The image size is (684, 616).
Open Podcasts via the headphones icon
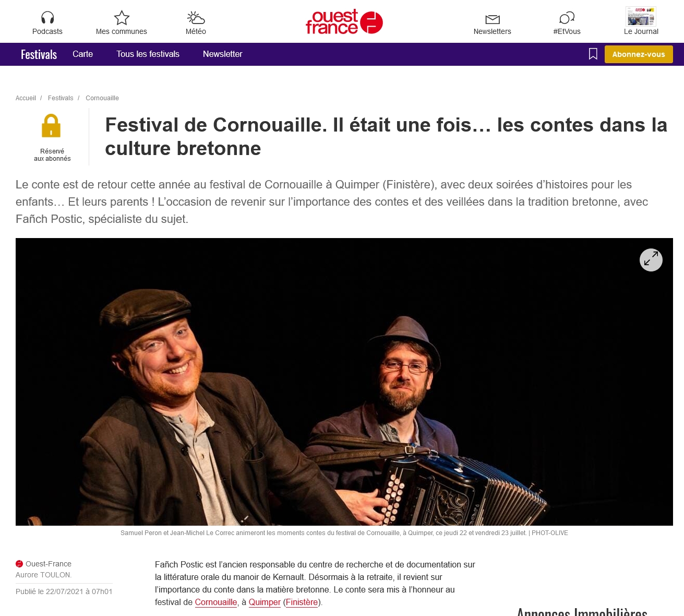point(47,18)
